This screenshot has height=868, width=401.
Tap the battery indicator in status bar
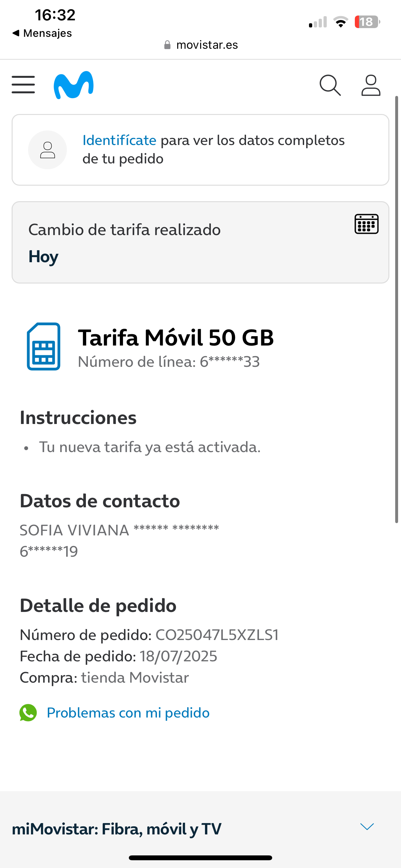(367, 22)
